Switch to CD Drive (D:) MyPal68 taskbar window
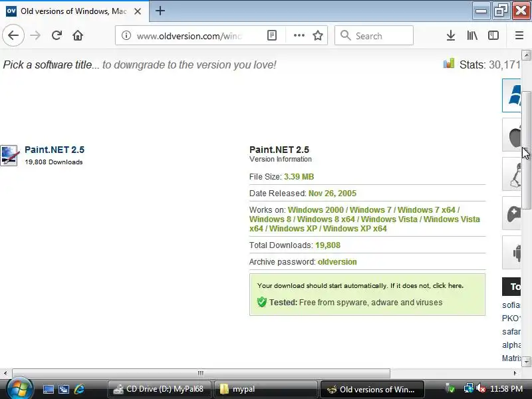This screenshot has height=399, width=532. point(159,389)
